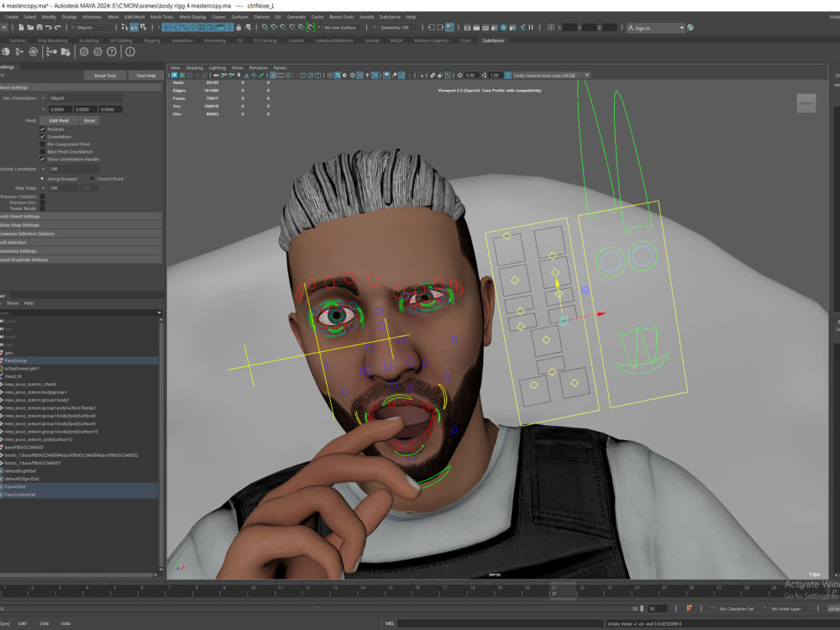Image resolution: width=840 pixels, height=630 pixels.
Task: Click the search icon beside Sign In
Action: click(690, 28)
